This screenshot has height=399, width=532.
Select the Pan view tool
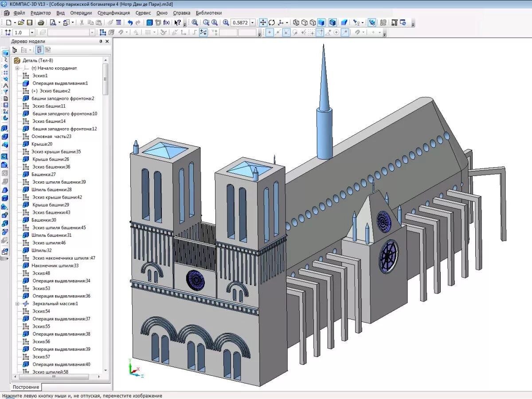tap(263, 23)
